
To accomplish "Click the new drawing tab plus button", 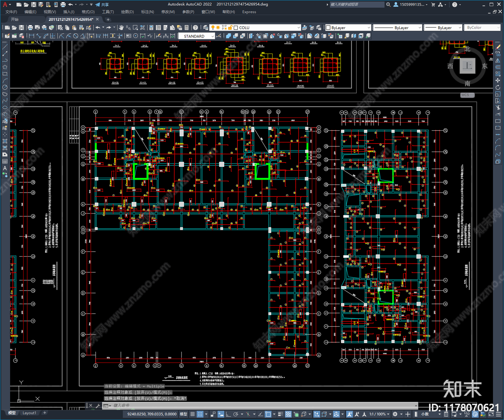I will (x=108, y=20).
